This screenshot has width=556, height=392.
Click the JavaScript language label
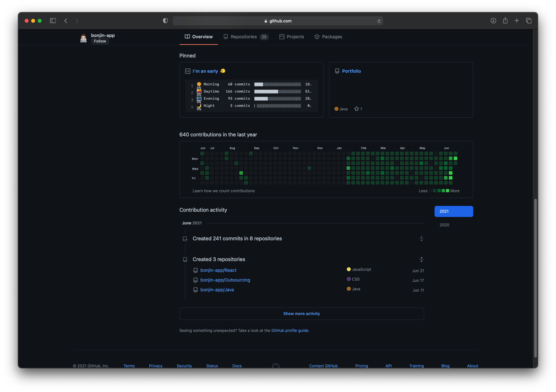pyautogui.click(x=361, y=270)
